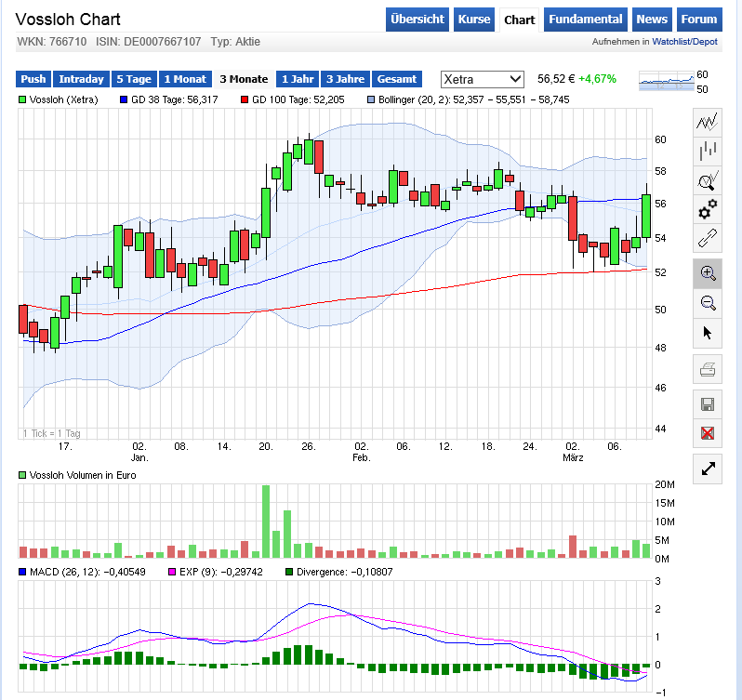Click the Bollinger legend color swatch
Image resolution: width=742 pixels, height=700 pixels.
click(371, 99)
